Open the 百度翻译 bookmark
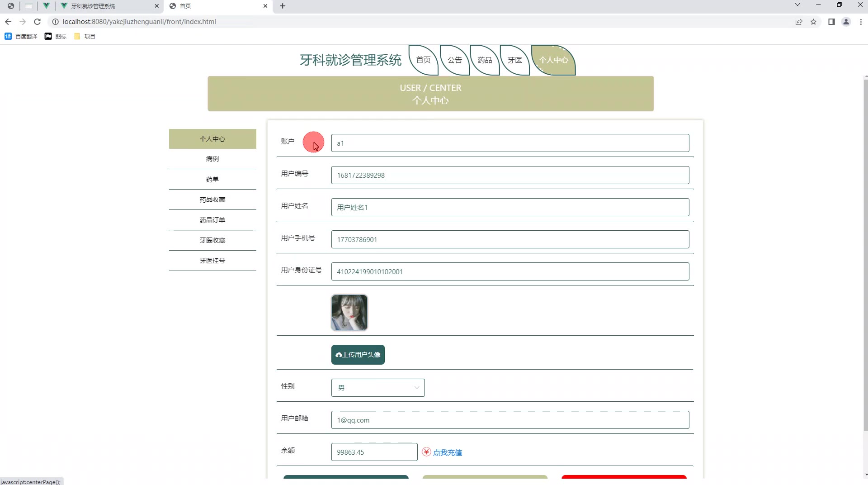 click(21, 36)
